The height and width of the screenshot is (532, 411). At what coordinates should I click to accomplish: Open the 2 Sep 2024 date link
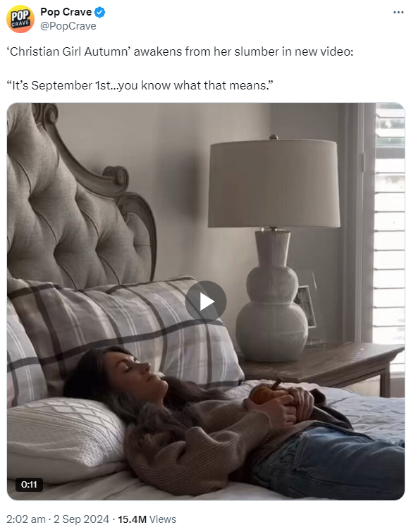(x=82, y=519)
